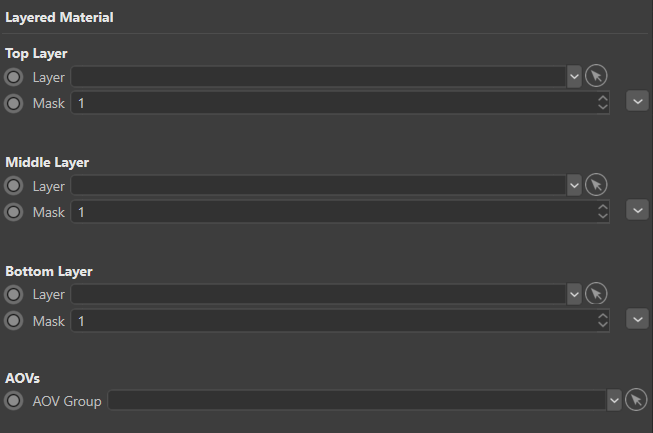Expand Middle Layer Mask options menu button
Screen dimensions: 653x433
637,210
